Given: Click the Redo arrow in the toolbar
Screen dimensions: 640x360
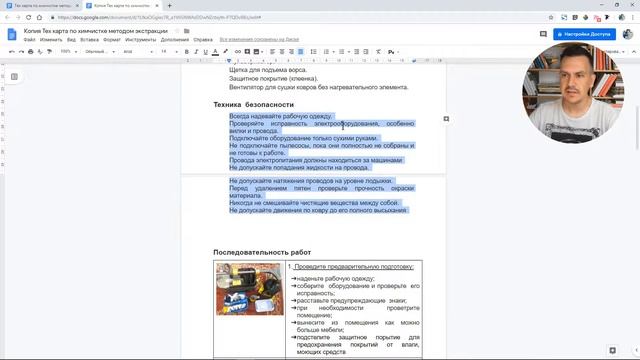Looking at the screenshot, I should [x=21, y=52].
